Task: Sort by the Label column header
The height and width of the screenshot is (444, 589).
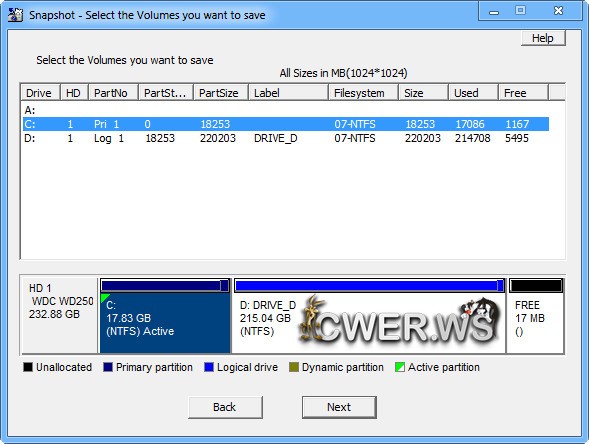Action: (x=288, y=93)
